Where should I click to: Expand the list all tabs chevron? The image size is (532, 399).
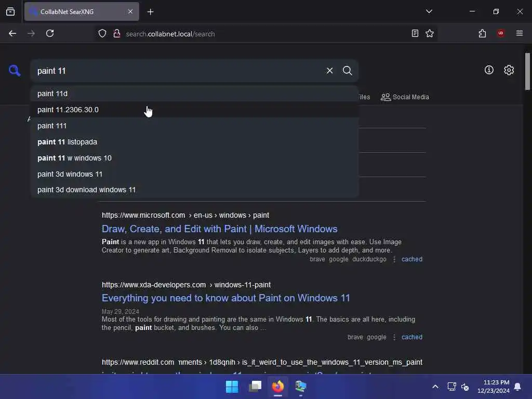429,11
